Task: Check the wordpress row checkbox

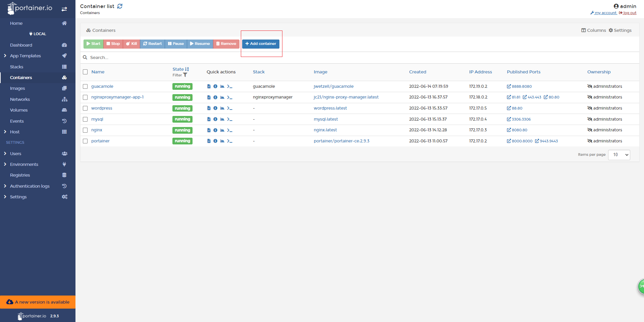Action: pos(85,108)
